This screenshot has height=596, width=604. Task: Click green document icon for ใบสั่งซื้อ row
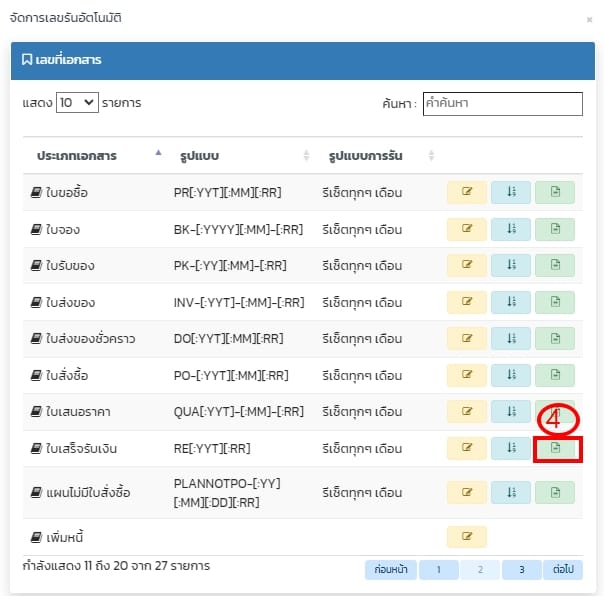coord(555,375)
